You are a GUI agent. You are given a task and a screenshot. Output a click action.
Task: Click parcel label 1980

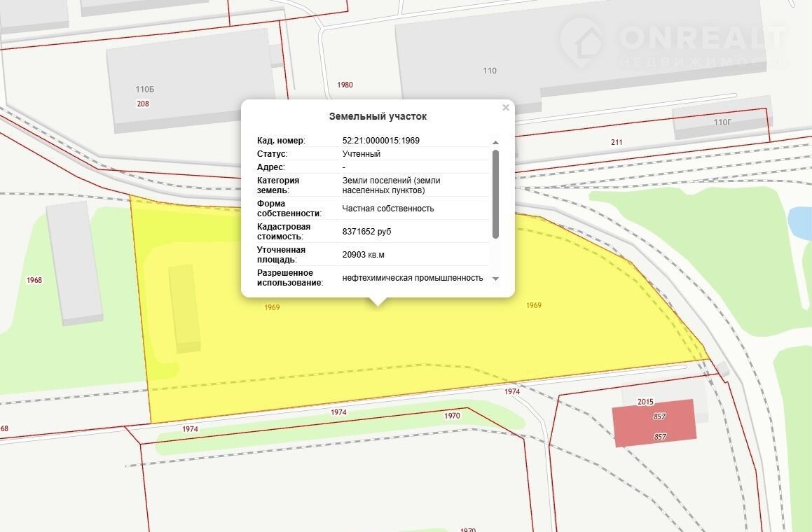pyautogui.click(x=345, y=85)
